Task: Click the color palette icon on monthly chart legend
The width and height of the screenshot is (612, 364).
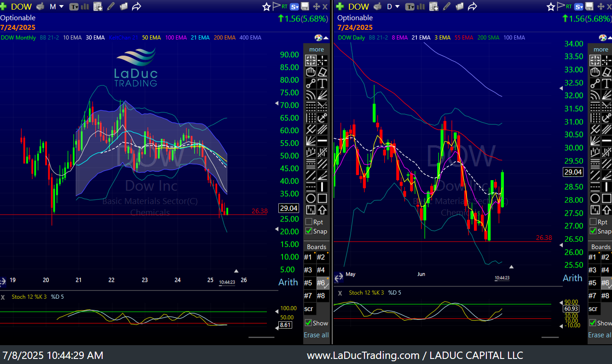Action: 318,38
